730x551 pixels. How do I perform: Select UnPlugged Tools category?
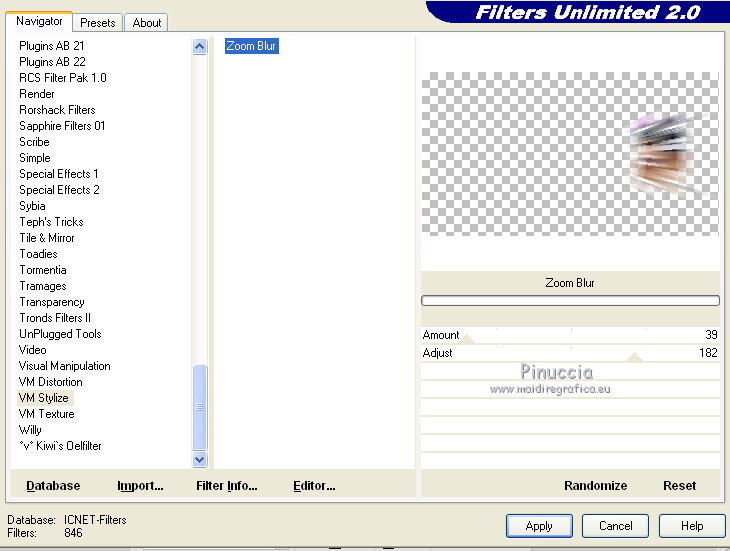pyautogui.click(x=60, y=334)
